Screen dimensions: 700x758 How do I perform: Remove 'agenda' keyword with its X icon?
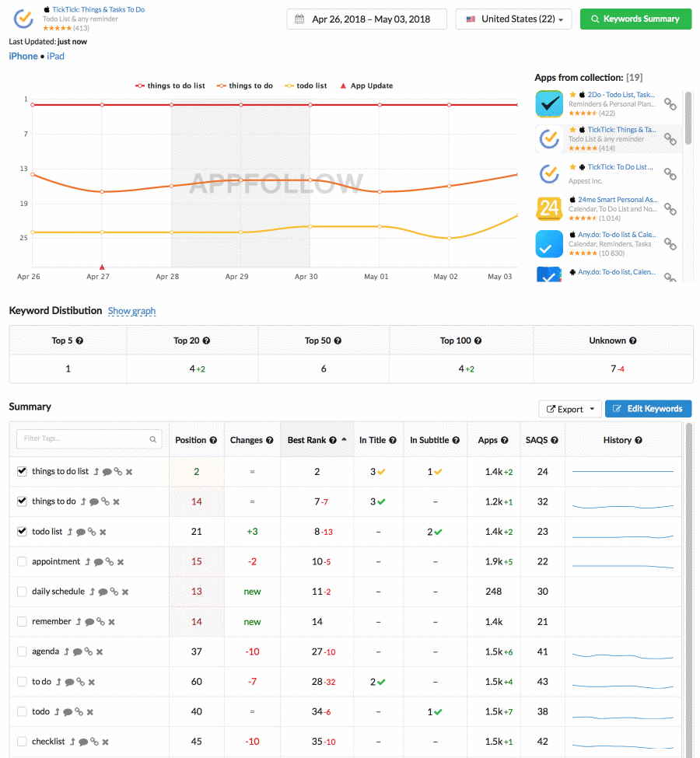click(100, 652)
